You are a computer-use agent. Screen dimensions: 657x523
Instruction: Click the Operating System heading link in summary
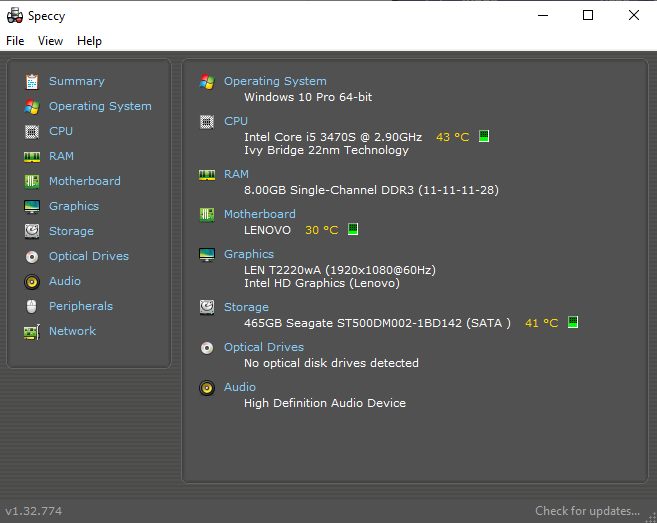coord(275,81)
